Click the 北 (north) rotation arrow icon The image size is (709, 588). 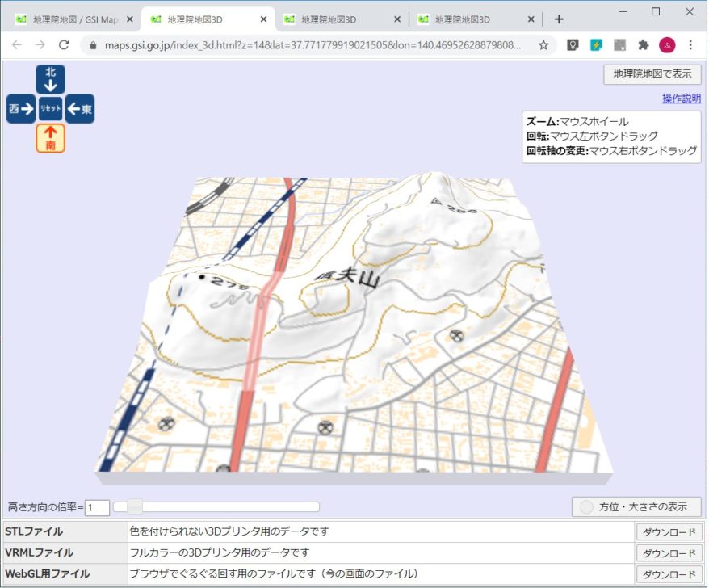pos(50,78)
